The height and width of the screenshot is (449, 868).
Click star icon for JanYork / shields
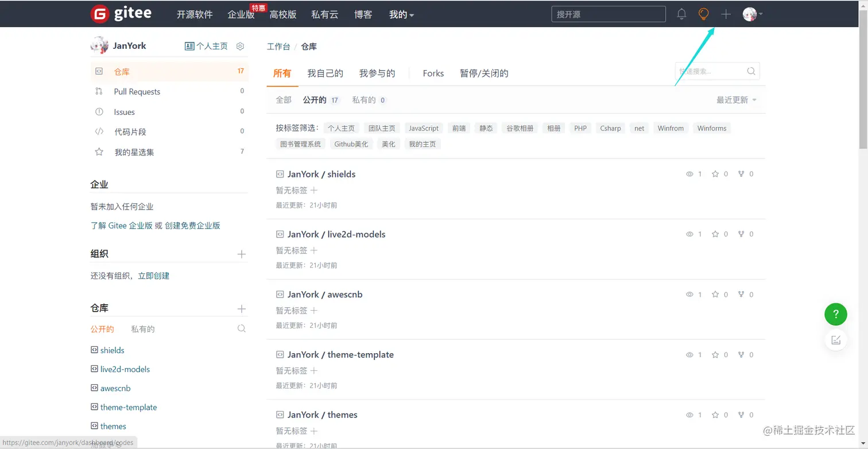click(715, 174)
